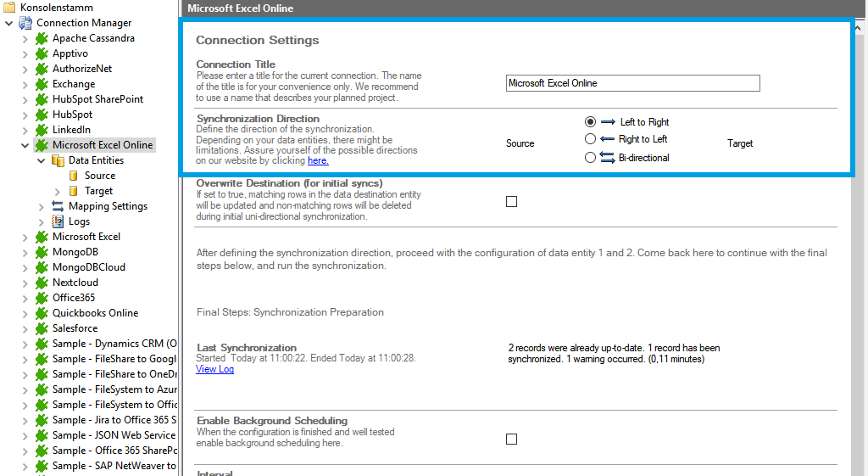The width and height of the screenshot is (868, 476).
Task: Expand the Mapping Settings node
Action: tap(41, 206)
